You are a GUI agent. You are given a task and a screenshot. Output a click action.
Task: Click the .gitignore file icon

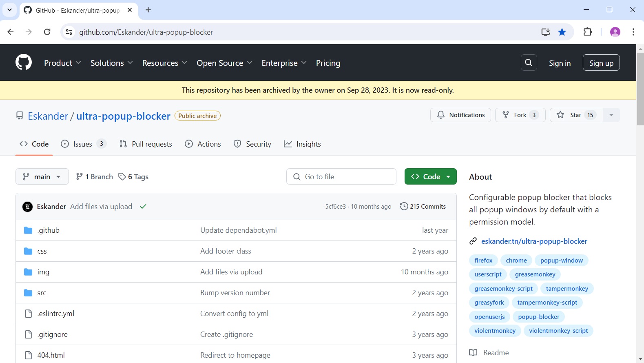point(28,334)
